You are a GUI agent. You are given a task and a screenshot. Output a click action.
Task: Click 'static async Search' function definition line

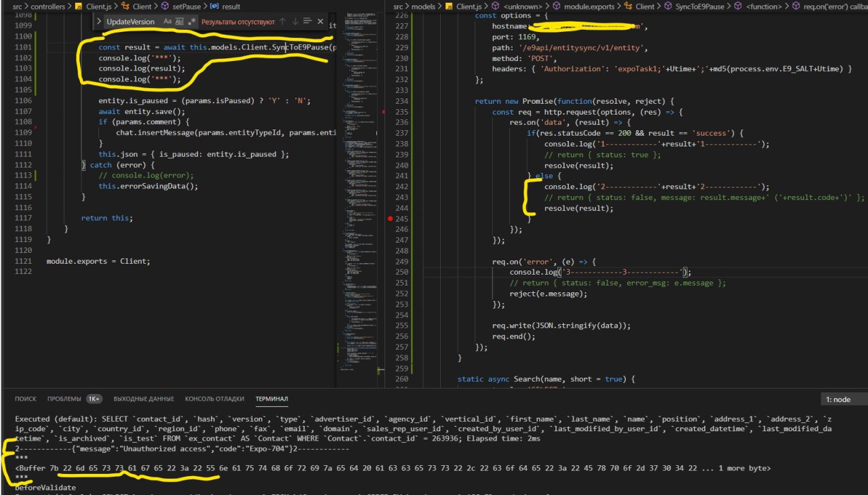pos(546,378)
